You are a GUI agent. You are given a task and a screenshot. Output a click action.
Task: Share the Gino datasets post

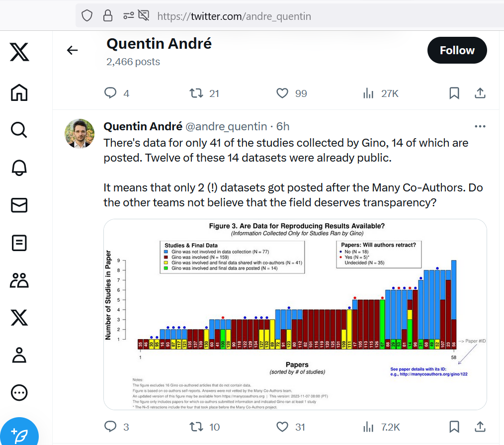point(480,427)
